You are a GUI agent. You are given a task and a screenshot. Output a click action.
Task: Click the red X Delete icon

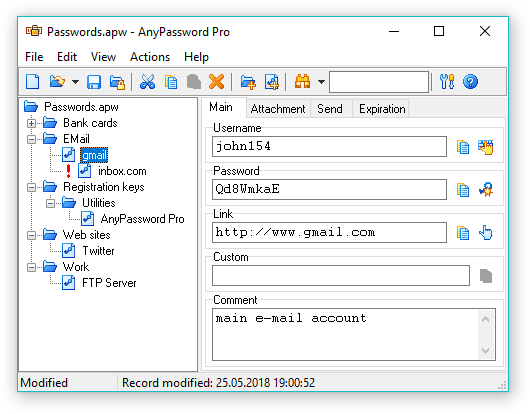click(216, 82)
